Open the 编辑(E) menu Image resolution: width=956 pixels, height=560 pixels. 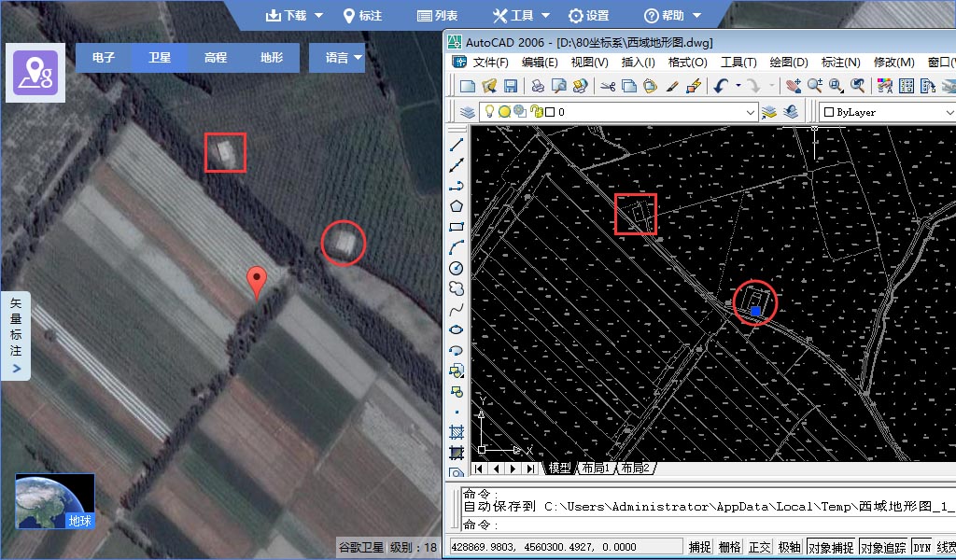[x=540, y=63]
